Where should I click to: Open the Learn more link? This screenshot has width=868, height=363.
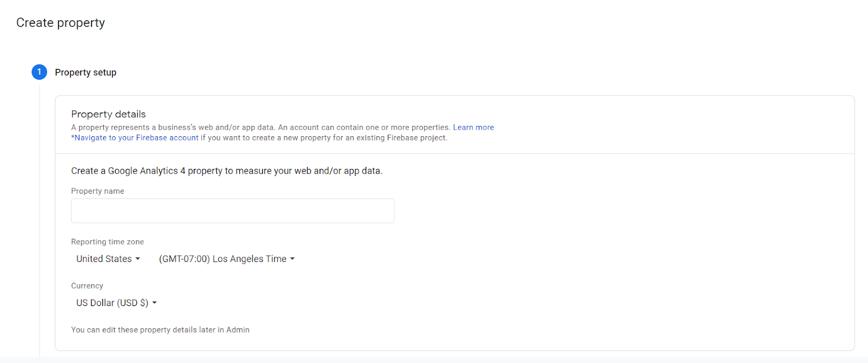click(474, 128)
